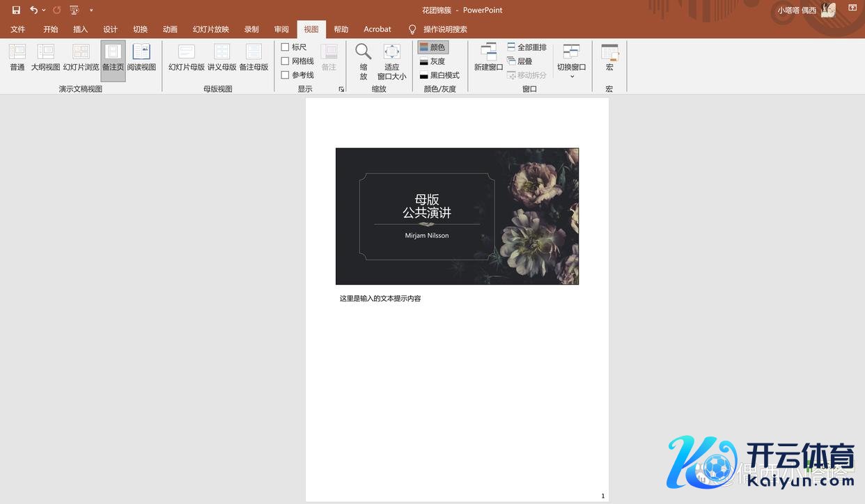Enable the Ruler (标尺) checkbox
This screenshot has height=504, width=865.
286,47
